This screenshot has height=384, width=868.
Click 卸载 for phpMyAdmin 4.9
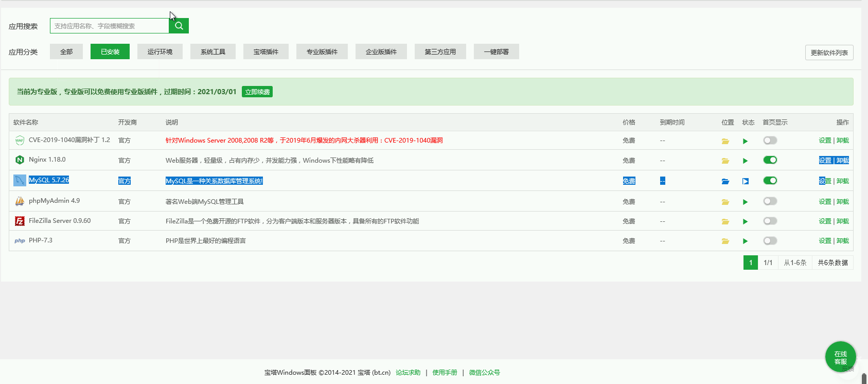(x=843, y=202)
